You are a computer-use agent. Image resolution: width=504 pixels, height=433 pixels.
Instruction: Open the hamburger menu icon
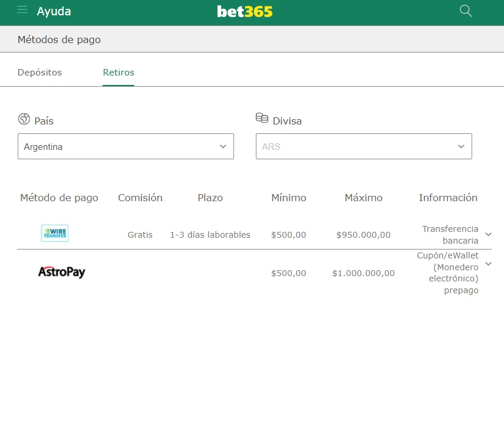point(22,9)
